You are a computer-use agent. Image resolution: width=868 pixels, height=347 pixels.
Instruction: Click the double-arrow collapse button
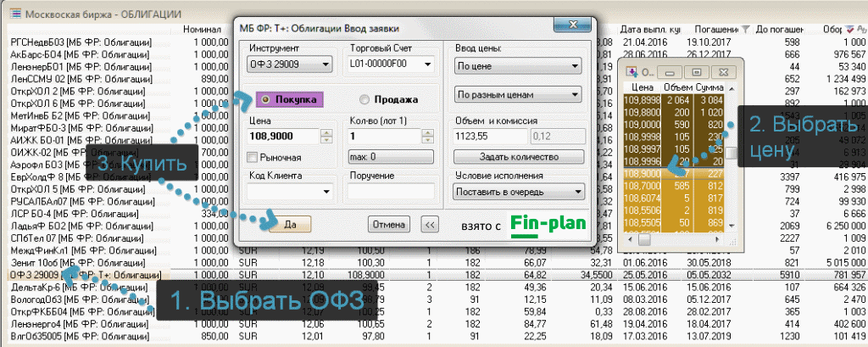[x=430, y=223]
